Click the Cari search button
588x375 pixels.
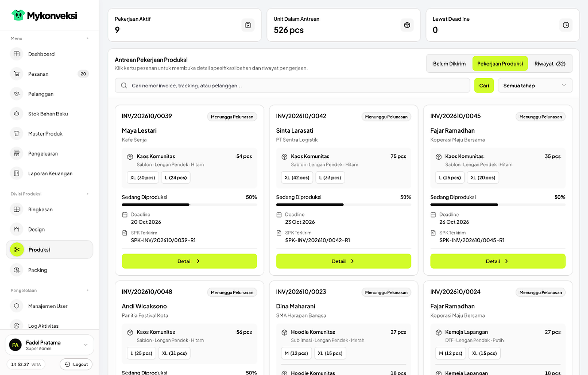484,86
